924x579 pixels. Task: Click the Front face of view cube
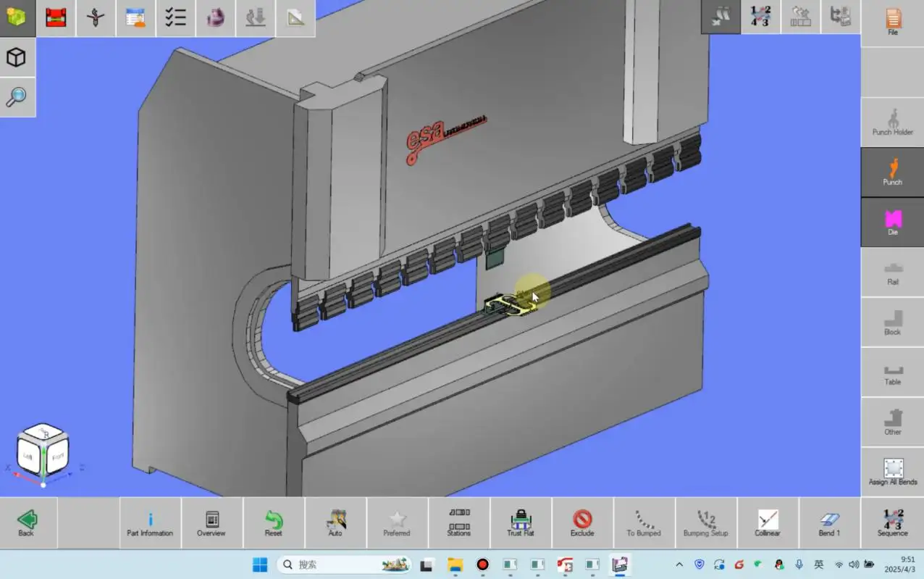[x=58, y=457]
